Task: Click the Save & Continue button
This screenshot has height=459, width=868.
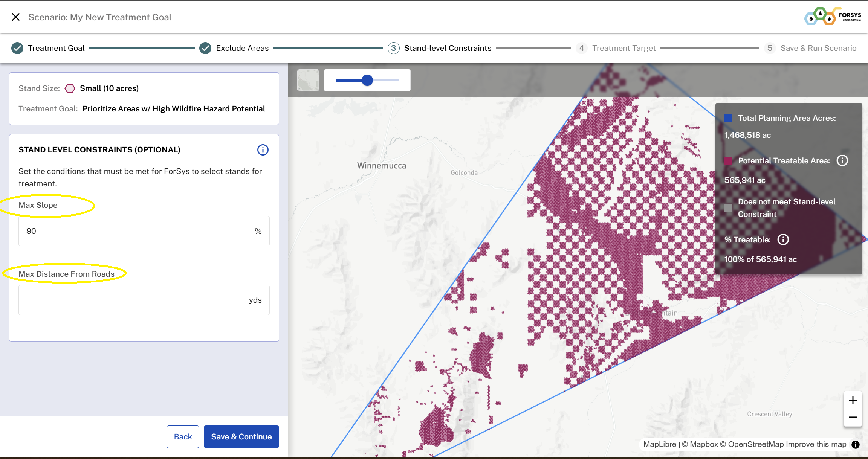Action: [x=241, y=437]
